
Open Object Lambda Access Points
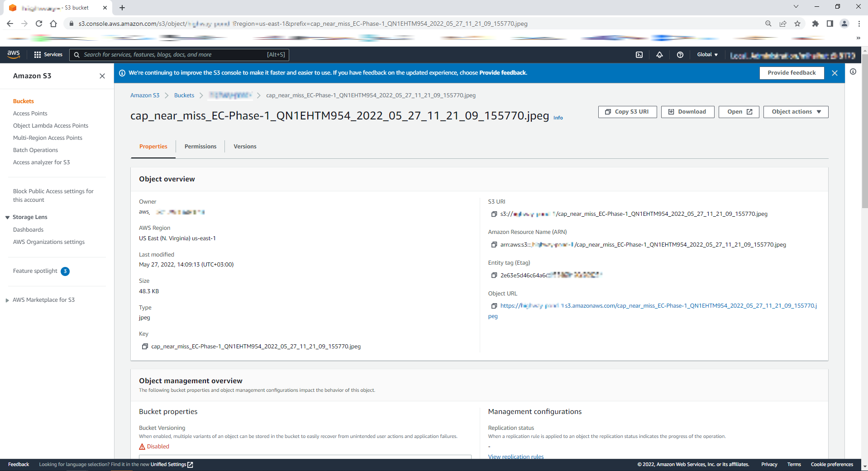click(x=51, y=126)
